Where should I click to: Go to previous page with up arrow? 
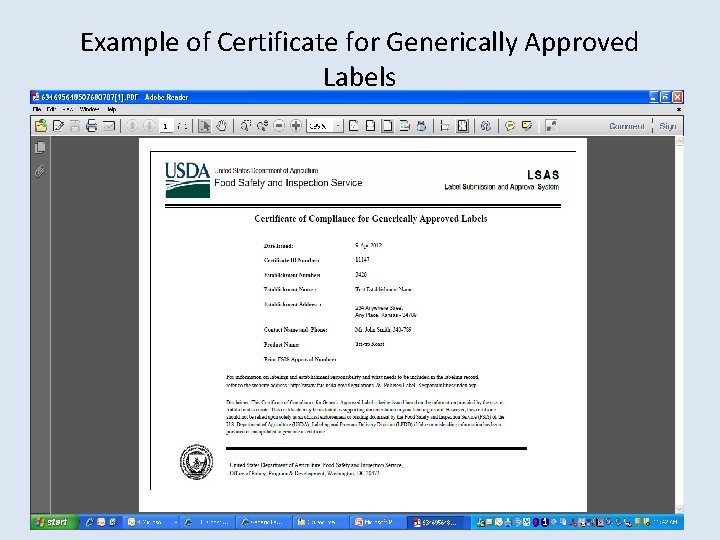pyautogui.click(x=132, y=125)
